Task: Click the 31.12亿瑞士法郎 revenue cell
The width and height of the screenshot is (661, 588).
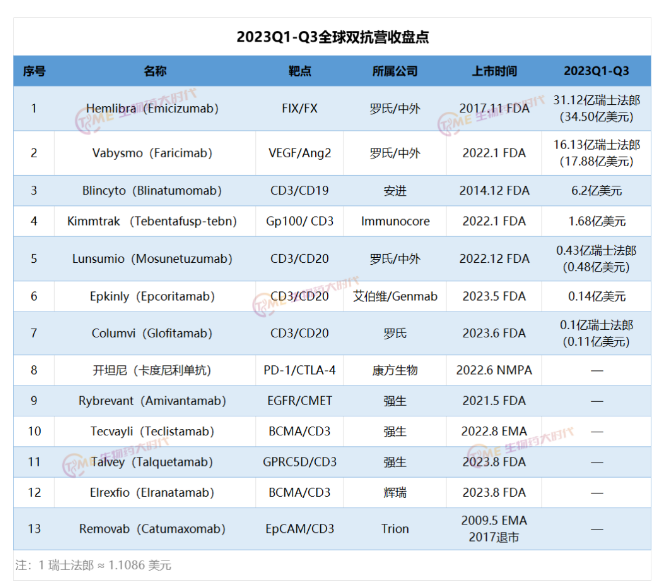Action: point(596,108)
